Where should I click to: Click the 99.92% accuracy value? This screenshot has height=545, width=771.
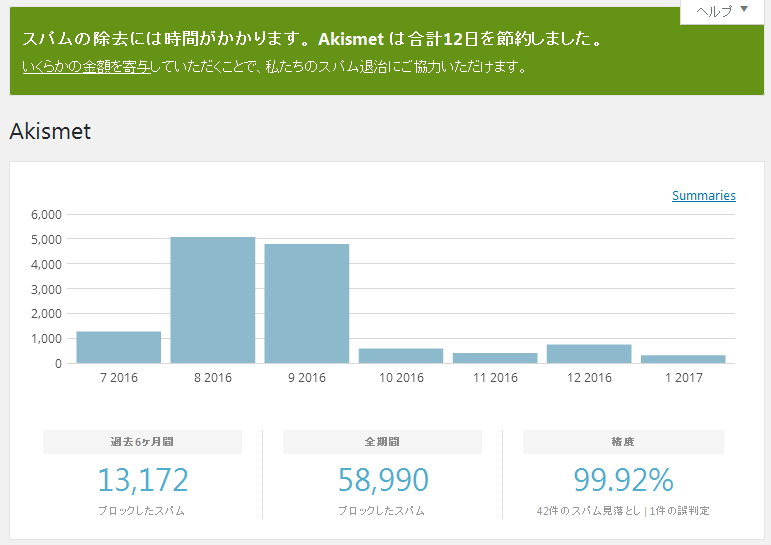623,480
